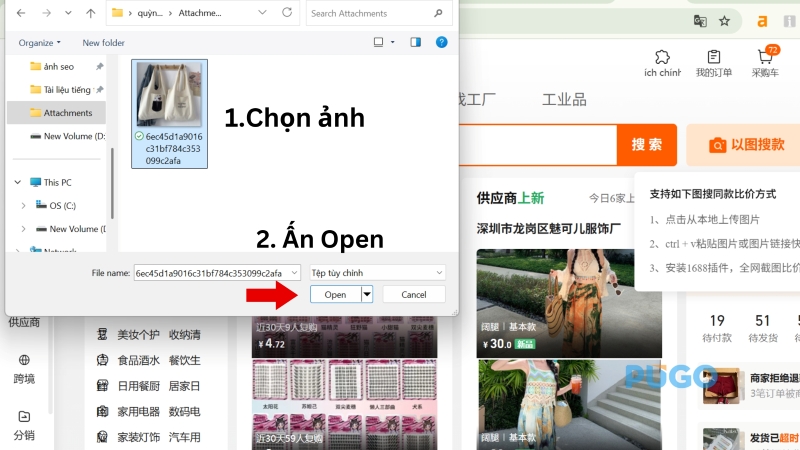Open 家用电器 category
800x450 pixels.
pos(138,411)
